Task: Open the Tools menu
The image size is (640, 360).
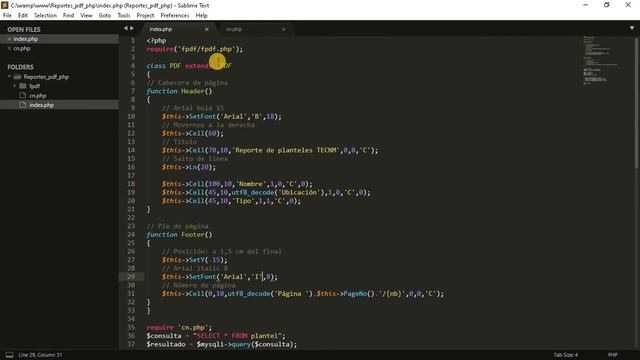Action: 124,16
